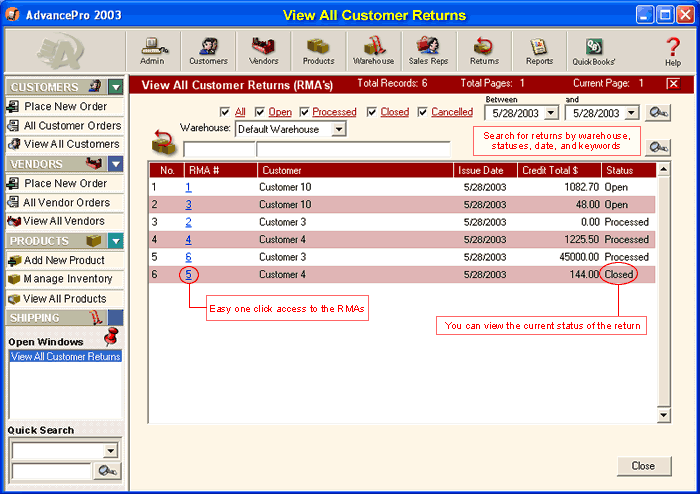The image size is (700, 494).
Task: Open the Warehouse toolbar icon
Action: click(373, 51)
